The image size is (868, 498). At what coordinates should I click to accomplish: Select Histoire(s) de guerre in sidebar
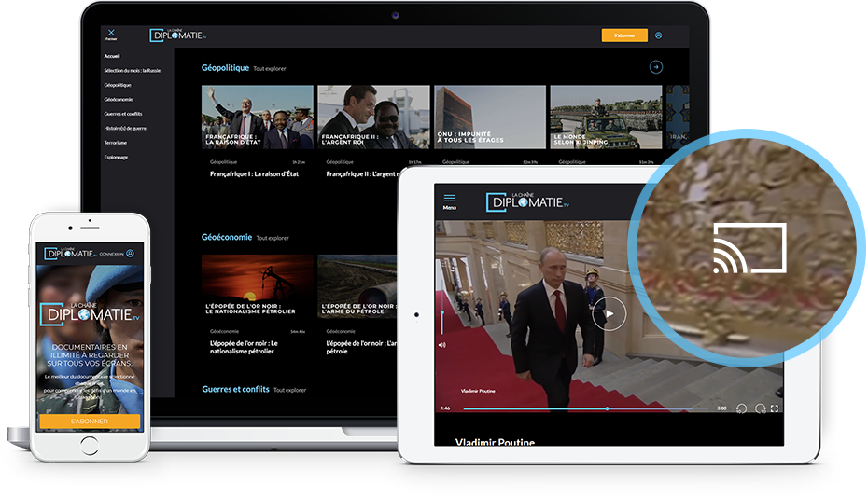tap(125, 129)
